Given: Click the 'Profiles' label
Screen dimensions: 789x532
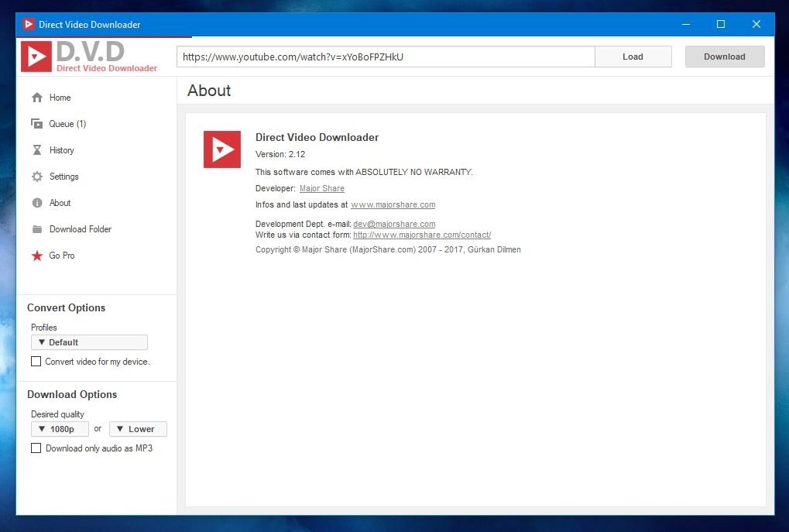Looking at the screenshot, I should 44,328.
